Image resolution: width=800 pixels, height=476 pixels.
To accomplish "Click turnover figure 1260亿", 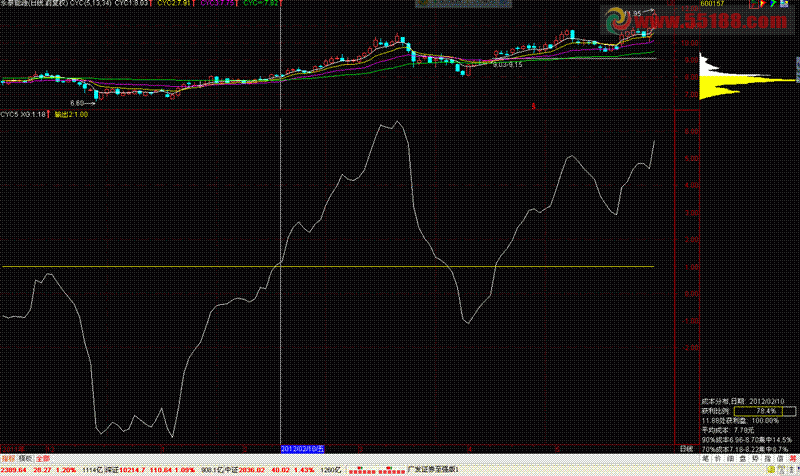I will coord(331,470).
